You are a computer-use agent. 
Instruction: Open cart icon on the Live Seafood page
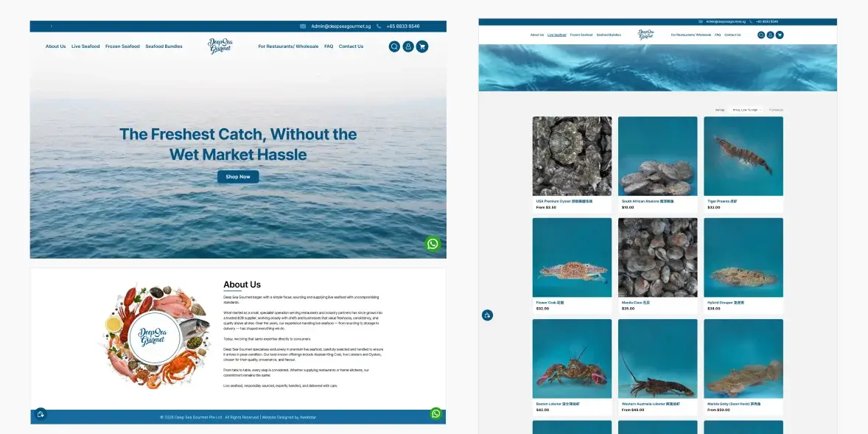[780, 35]
